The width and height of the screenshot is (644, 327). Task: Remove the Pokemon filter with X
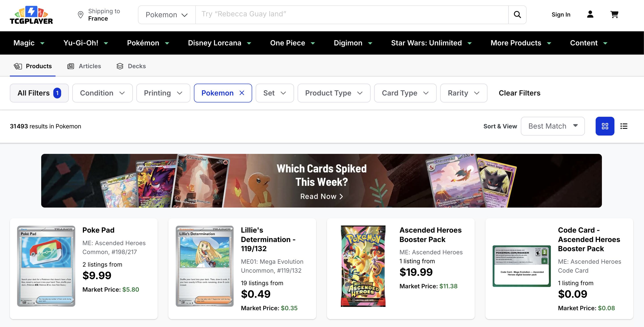pos(242,93)
